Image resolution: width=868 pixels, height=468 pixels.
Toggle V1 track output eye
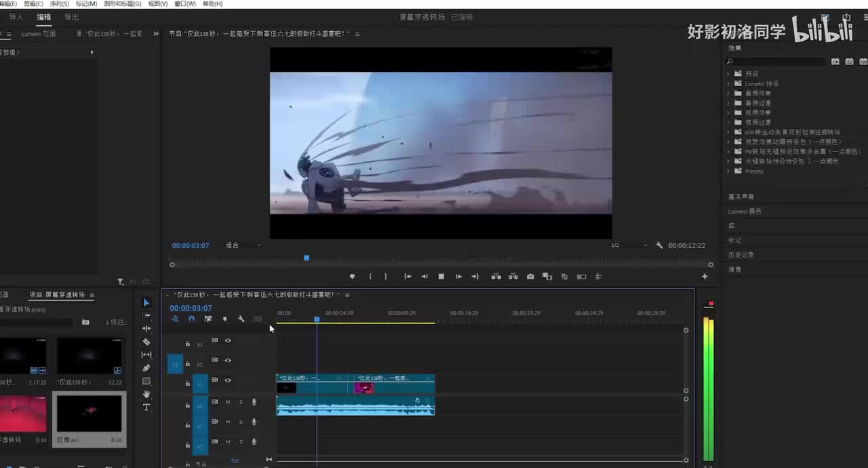(228, 381)
